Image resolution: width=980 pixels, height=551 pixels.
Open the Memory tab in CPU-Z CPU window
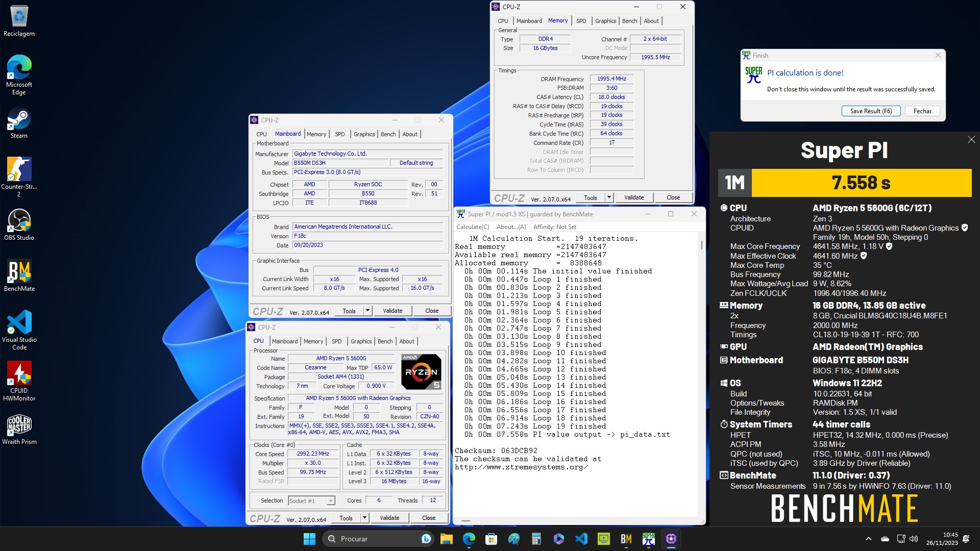click(x=313, y=341)
